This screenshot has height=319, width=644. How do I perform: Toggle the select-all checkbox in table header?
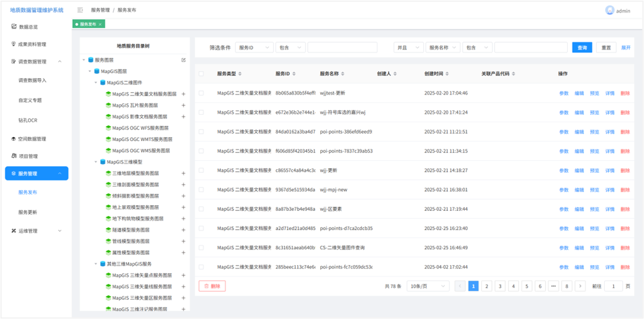(201, 74)
